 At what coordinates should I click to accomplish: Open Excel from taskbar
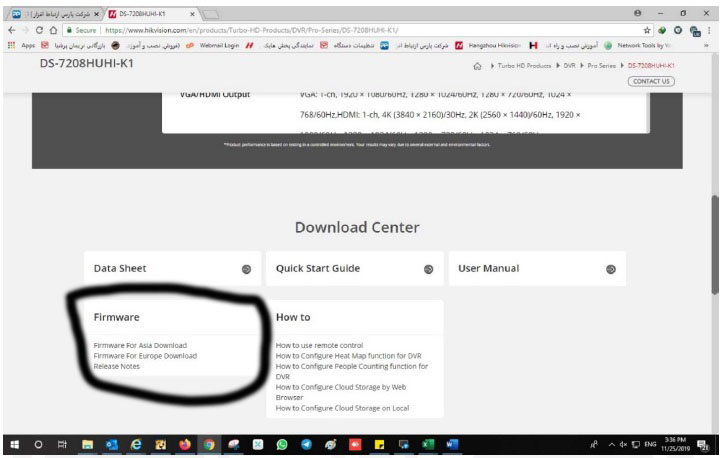[428, 445]
